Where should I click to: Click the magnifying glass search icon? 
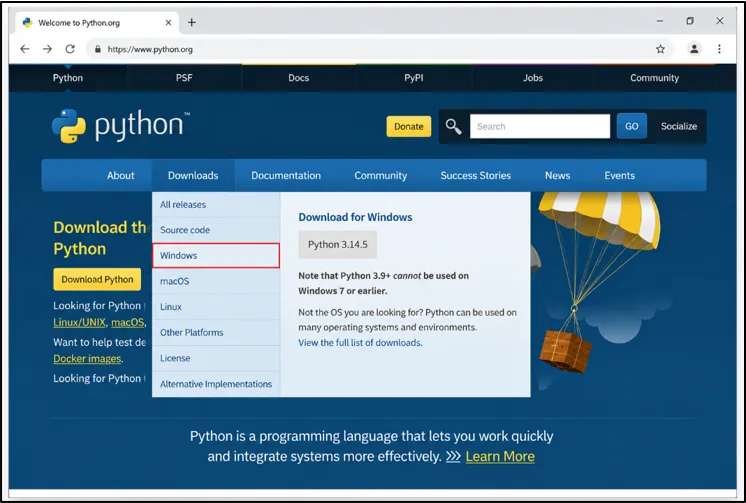(x=453, y=126)
